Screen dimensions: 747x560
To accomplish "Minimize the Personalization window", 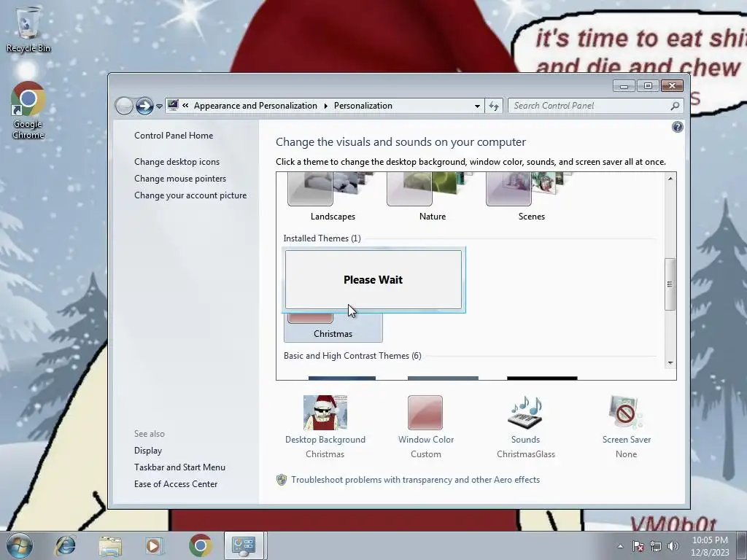I will point(624,86).
